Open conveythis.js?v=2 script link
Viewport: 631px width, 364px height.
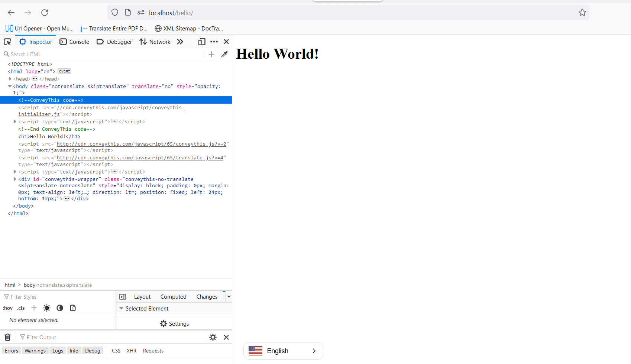pos(142,144)
